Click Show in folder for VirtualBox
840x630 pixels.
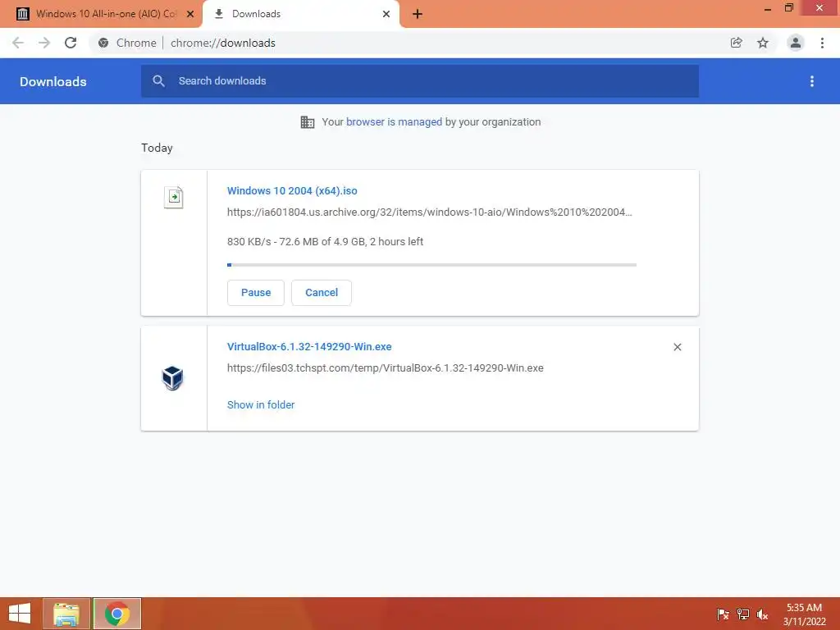click(261, 405)
